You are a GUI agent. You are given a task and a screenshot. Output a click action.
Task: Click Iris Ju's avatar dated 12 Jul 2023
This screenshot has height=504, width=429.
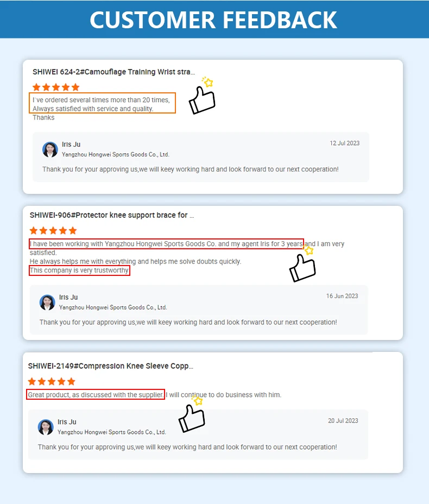point(50,149)
